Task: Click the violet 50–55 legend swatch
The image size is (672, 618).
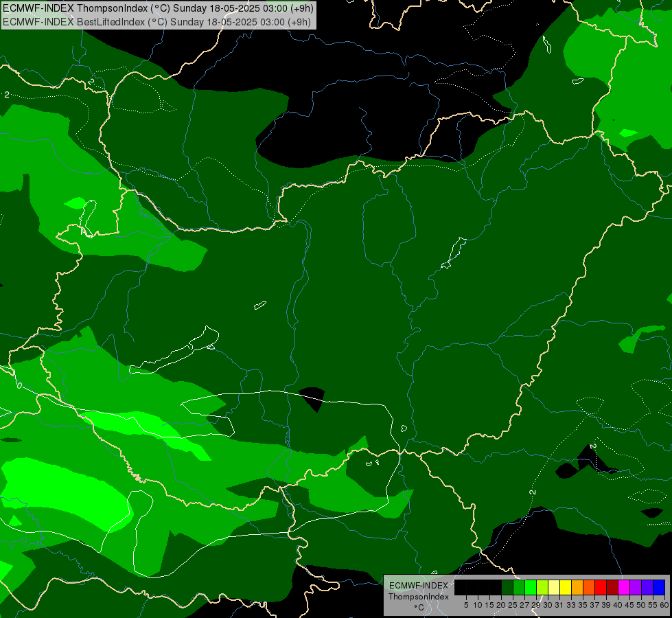Action: click(647, 587)
